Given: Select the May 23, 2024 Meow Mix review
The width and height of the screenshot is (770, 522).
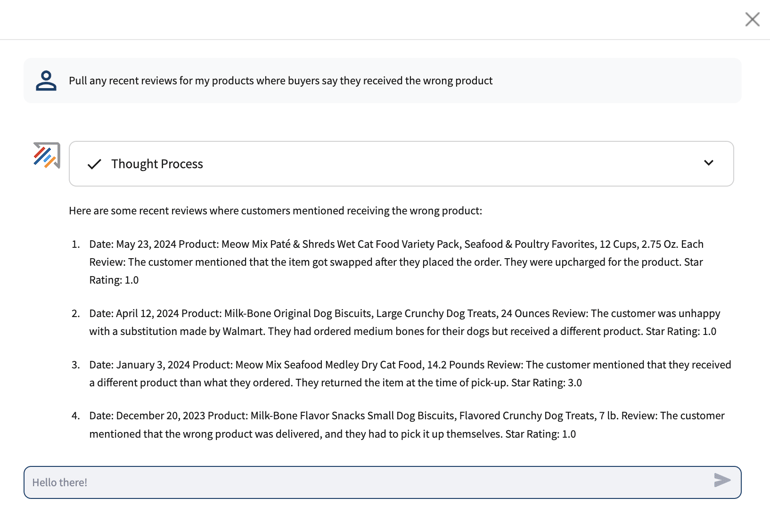Looking at the screenshot, I should click(396, 262).
